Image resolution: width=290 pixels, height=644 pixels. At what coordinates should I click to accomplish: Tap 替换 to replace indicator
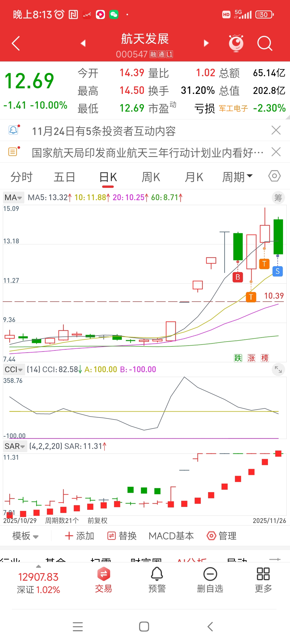pos(122,536)
